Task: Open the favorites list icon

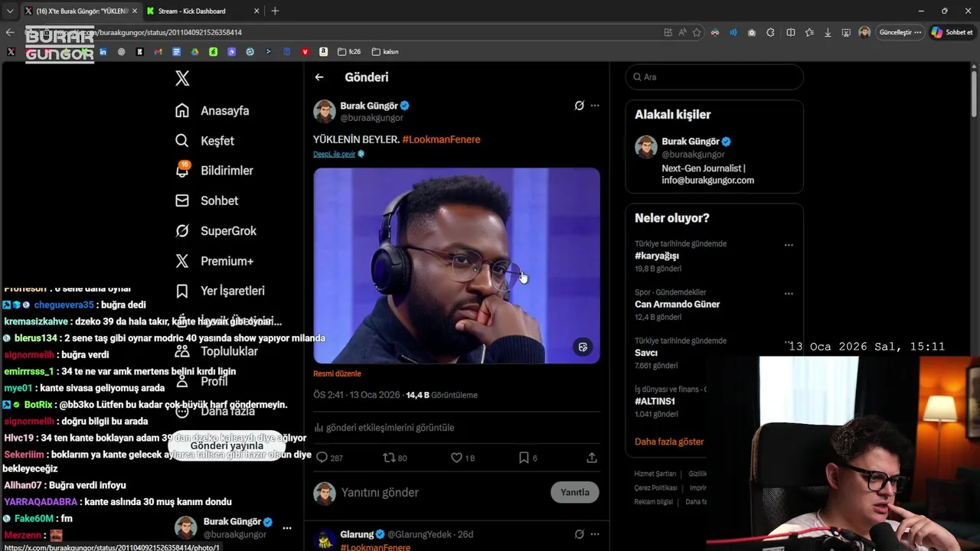Action: (809, 32)
